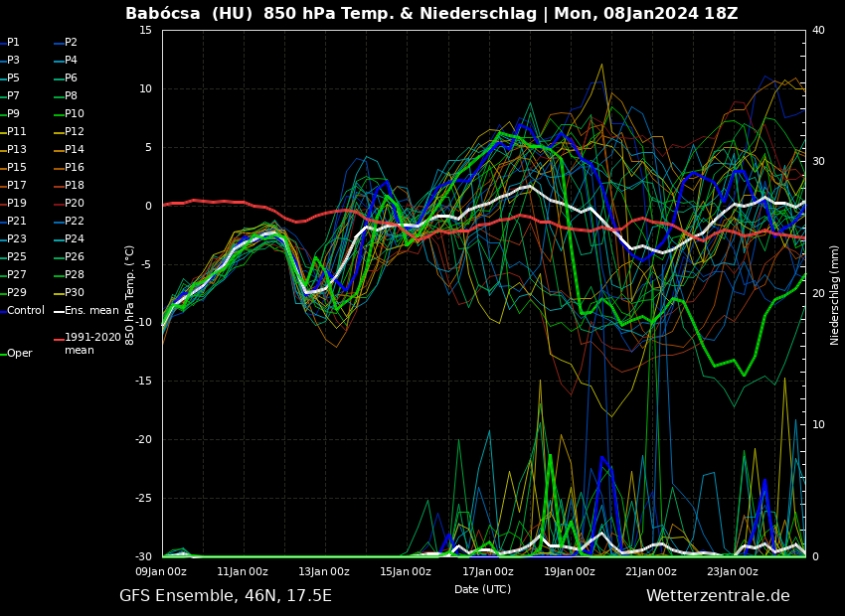Click the 1991-2020 mean legend entry
The width and height of the screenshot is (845, 616).
(x=92, y=344)
